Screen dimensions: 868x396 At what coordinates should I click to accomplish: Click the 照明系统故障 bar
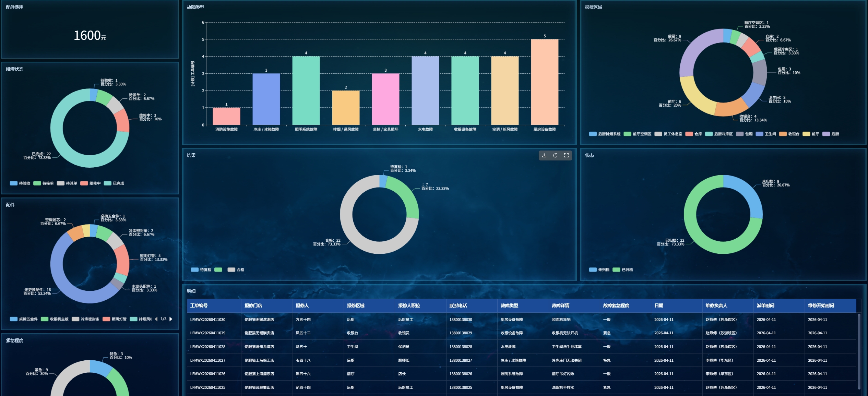coord(306,91)
